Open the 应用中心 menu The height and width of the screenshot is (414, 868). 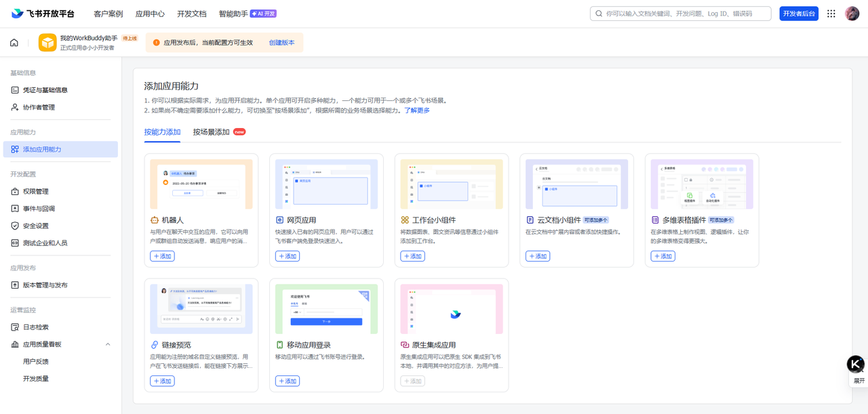(150, 14)
